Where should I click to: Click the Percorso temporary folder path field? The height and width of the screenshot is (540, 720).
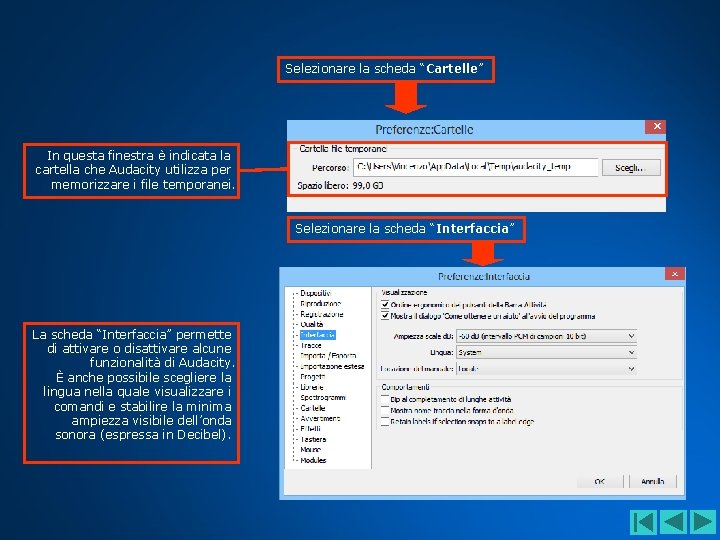(475, 167)
